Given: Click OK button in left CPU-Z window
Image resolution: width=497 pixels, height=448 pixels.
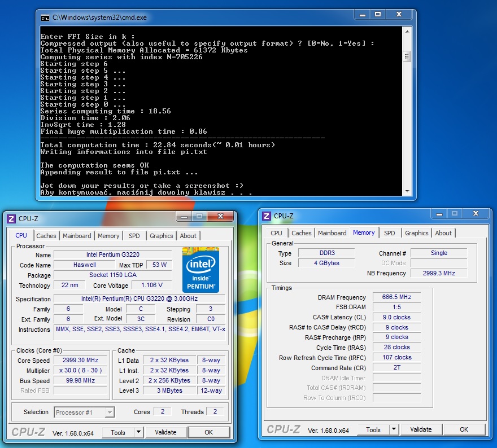Looking at the screenshot, I should coord(208,432).
